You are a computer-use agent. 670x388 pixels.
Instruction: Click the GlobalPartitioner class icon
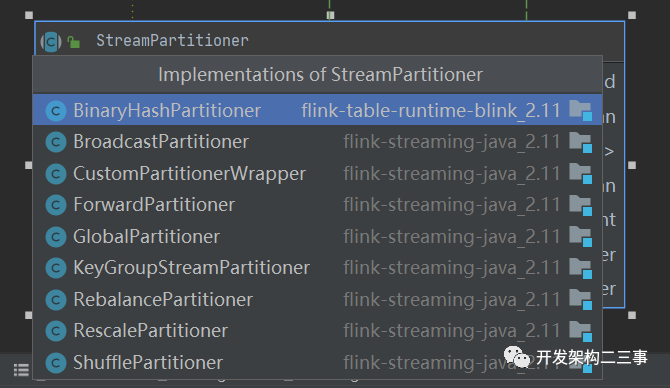tap(56, 237)
